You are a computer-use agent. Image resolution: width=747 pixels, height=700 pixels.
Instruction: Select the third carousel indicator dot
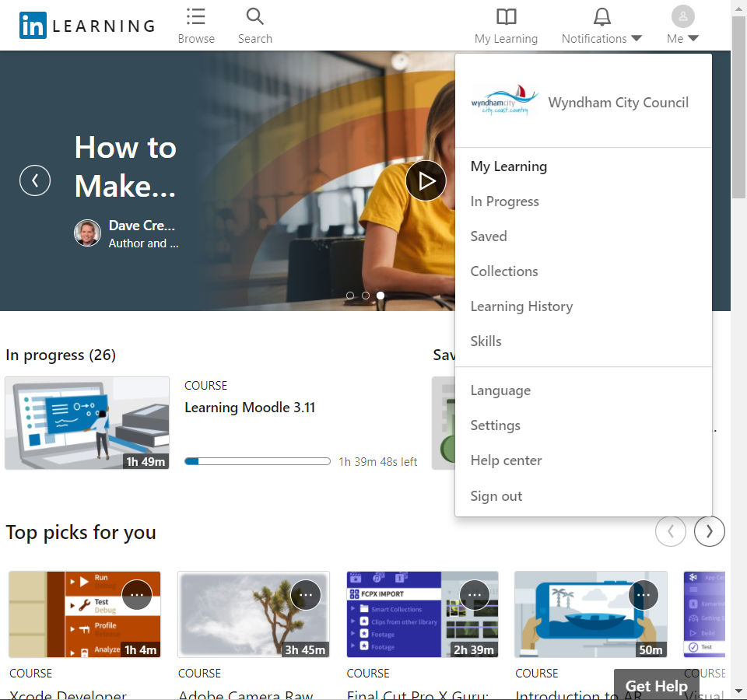[x=381, y=296]
